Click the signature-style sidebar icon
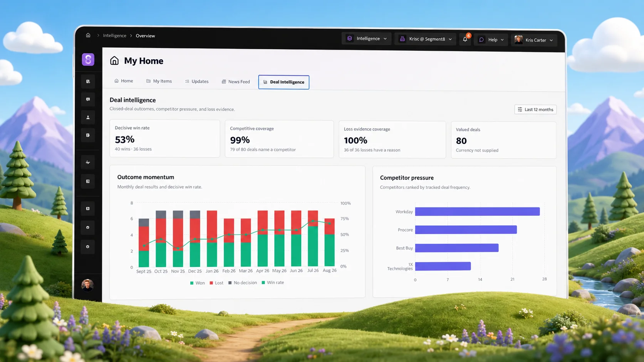The width and height of the screenshot is (644, 362). (x=88, y=162)
